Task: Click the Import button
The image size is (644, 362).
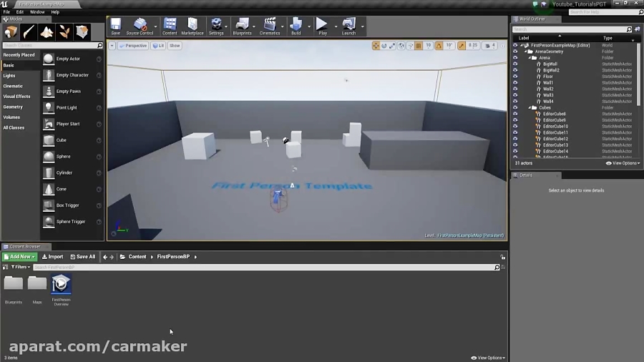Action: coord(52,257)
